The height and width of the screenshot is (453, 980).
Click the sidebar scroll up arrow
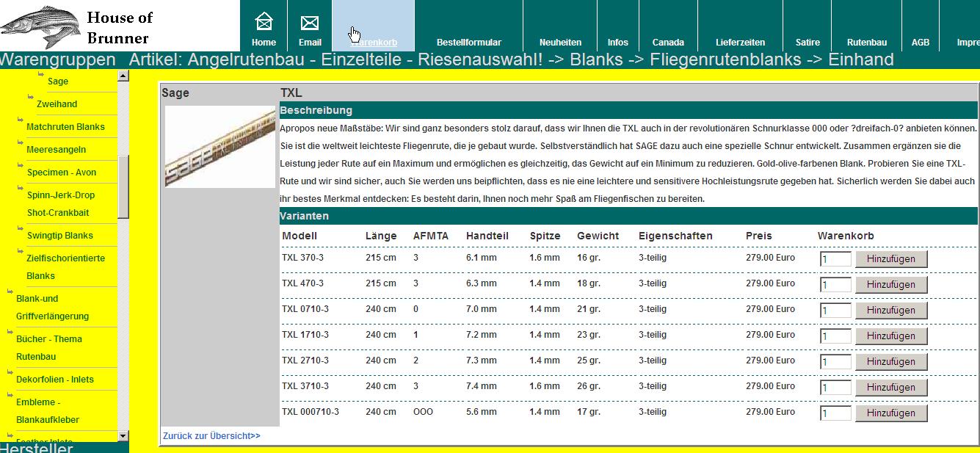(x=123, y=76)
